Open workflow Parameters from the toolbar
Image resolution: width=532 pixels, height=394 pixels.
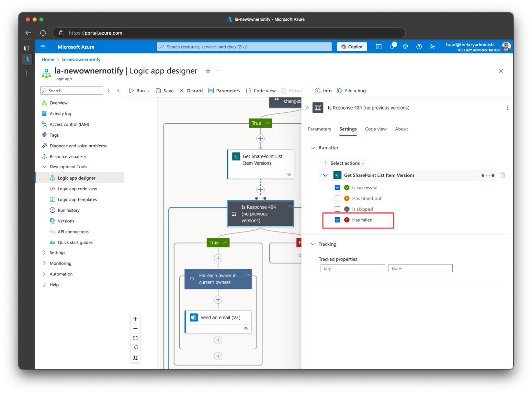(224, 91)
